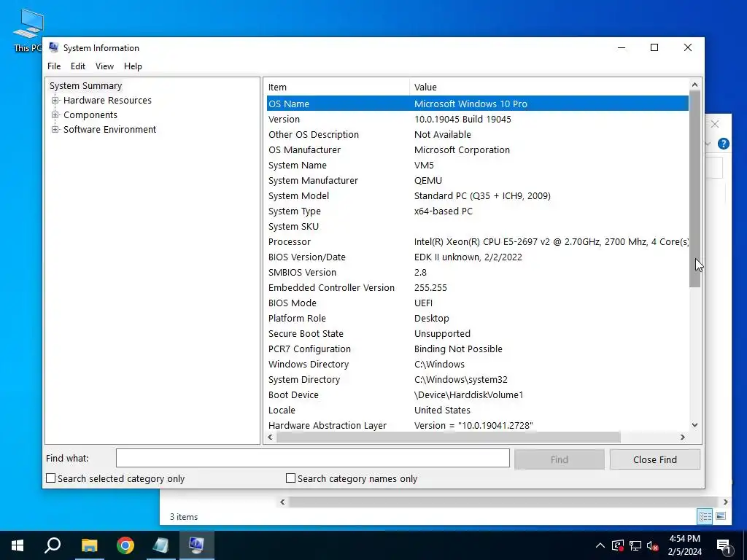747x560 pixels.
Task: Select System Information taskbar button
Action: point(196,545)
